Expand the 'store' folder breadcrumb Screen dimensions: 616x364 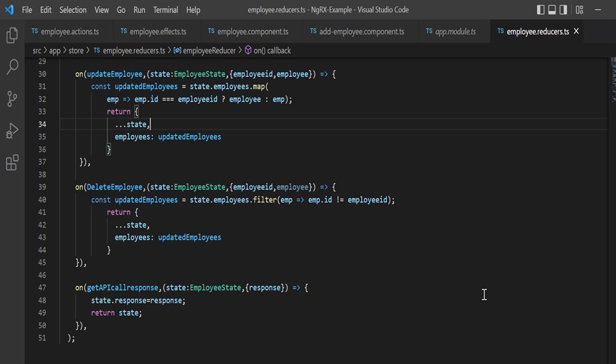coord(76,51)
